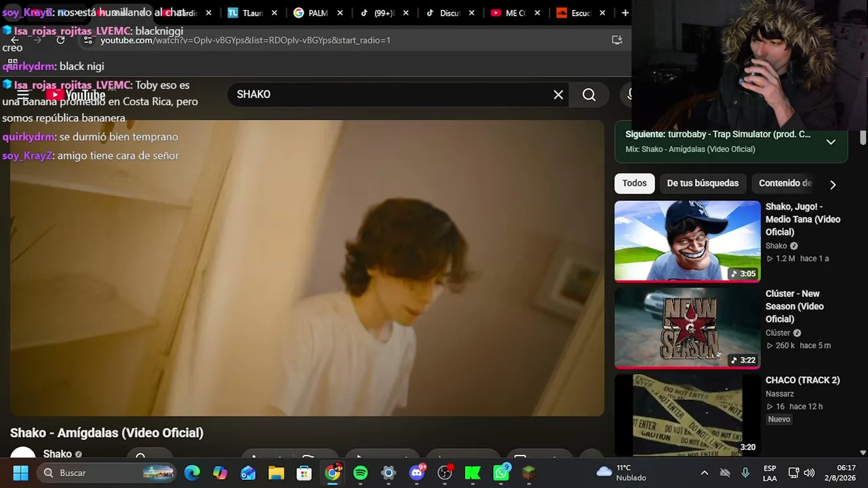Open the YouTube guide hamburger menu
Image resolution: width=868 pixels, height=488 pixels.
(23, 95)
